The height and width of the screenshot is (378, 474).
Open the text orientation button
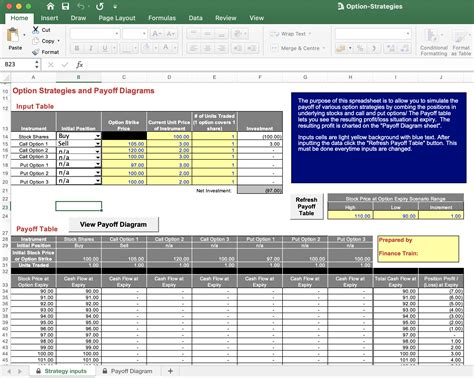[238, 34]
